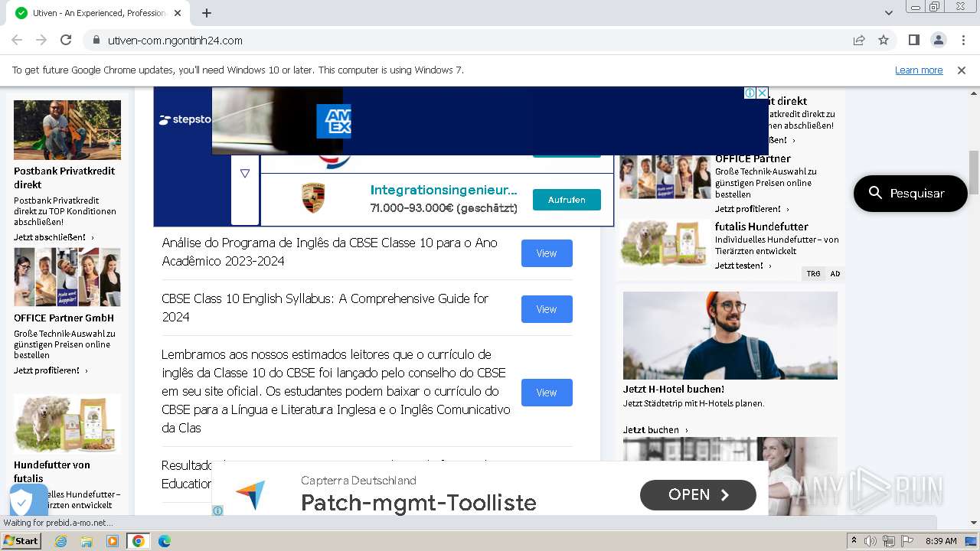The width and height of the screenshot is (980, 551).
Task: Close the top banner ad
Action: coord(763,93)
